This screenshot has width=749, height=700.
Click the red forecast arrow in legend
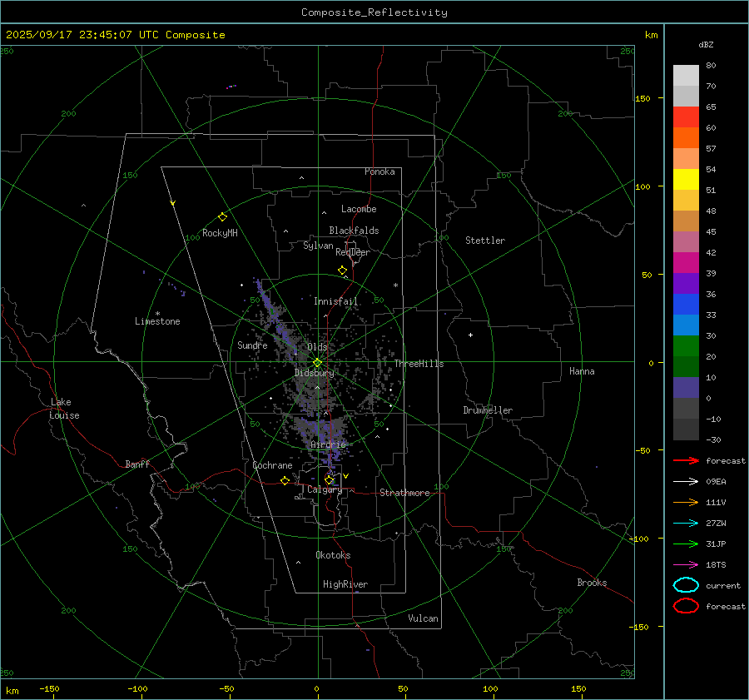pyautogui.click(x=685, y=460)
